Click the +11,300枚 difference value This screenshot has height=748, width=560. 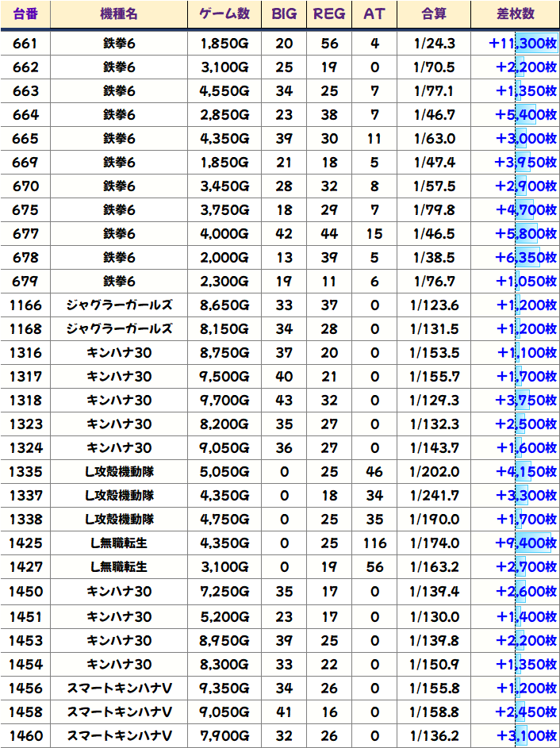523,43
